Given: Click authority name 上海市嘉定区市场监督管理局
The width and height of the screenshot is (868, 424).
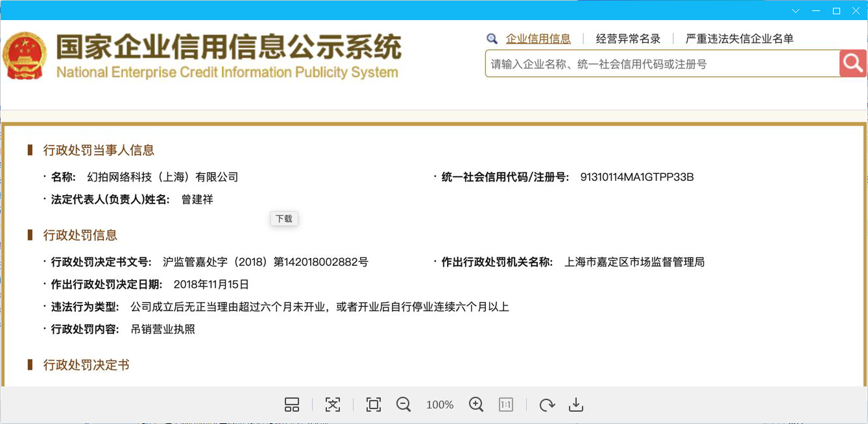Looking at the screenshot, I should 634,263.
